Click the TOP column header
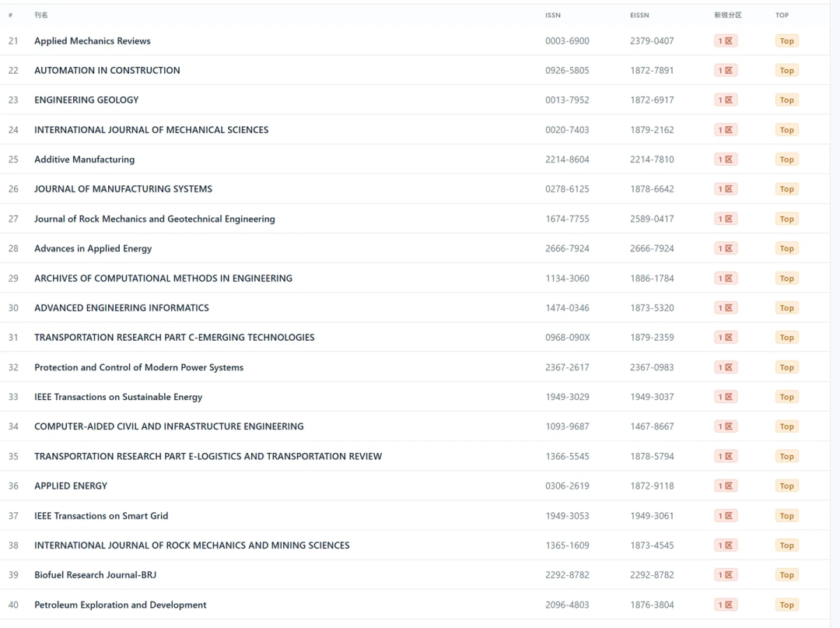Screen dimensions: 840x628 coord(782,15)
